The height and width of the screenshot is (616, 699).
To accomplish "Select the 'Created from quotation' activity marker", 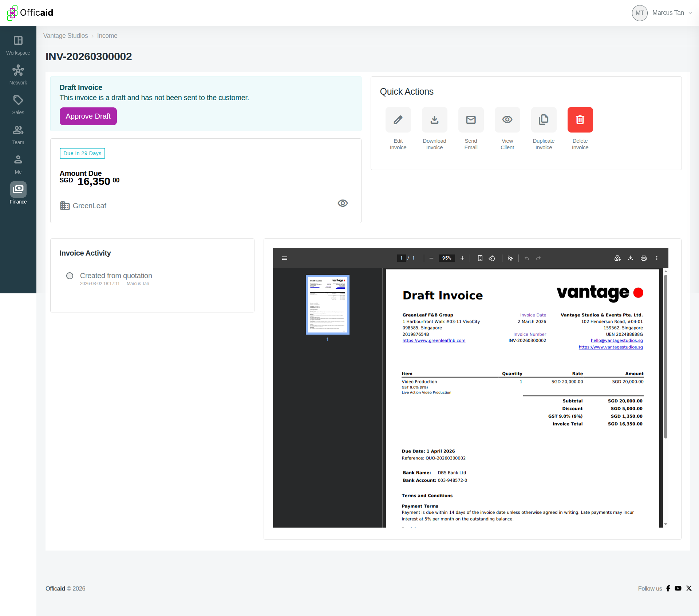I will (x=70, y=276).
